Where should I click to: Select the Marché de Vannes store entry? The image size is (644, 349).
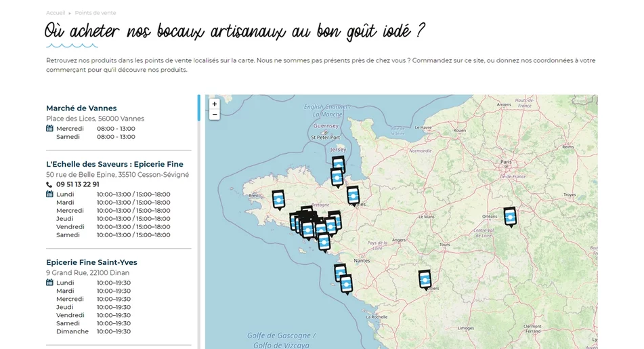point(81,108)
